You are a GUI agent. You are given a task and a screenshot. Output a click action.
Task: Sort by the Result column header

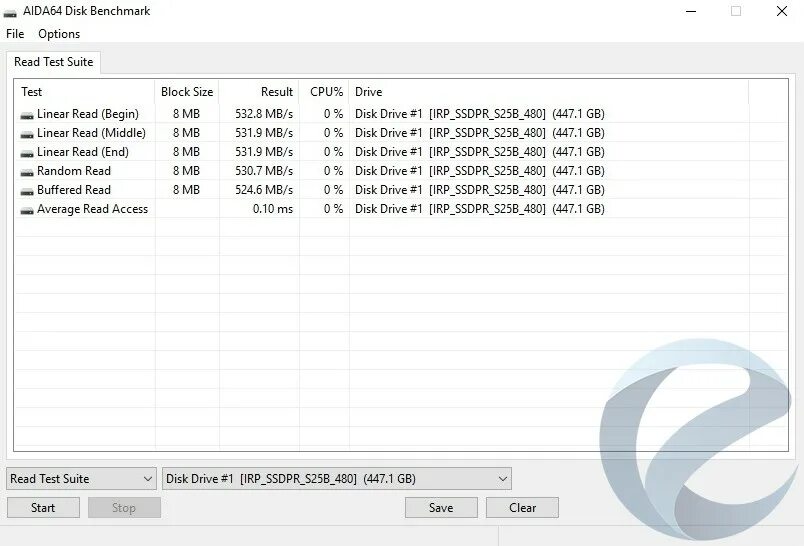(259, 92)
